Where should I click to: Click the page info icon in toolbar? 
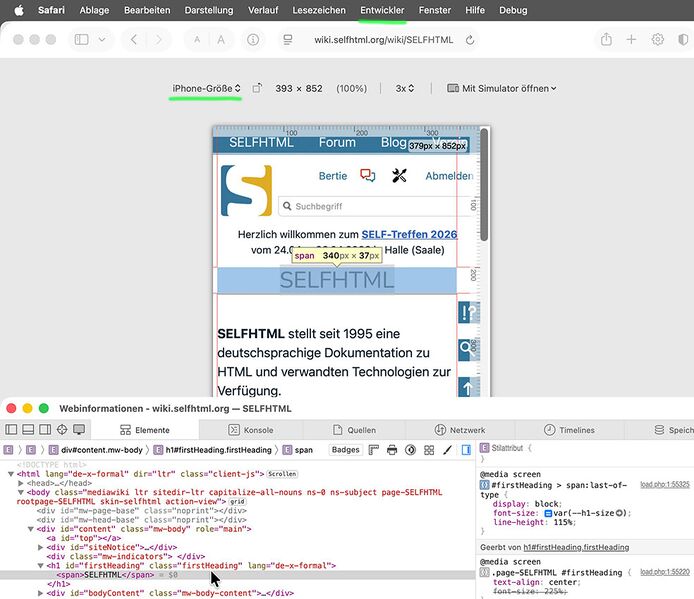(253, 40)
